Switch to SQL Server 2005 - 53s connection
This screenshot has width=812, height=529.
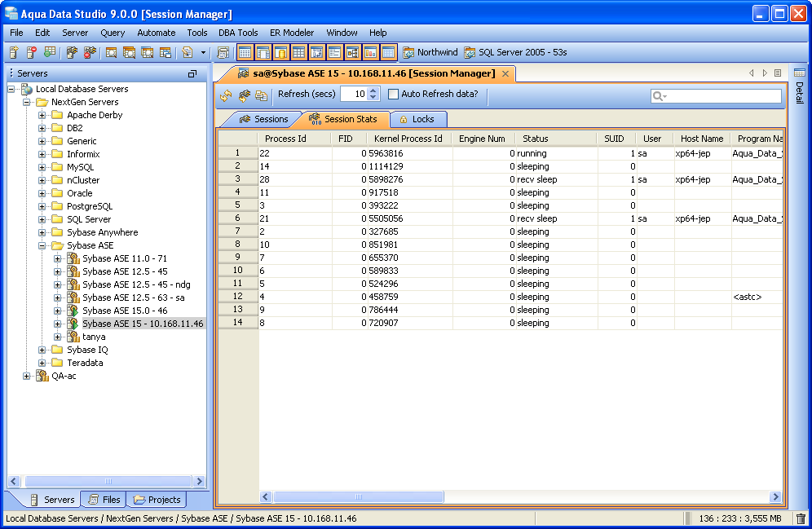pos(515,52)
